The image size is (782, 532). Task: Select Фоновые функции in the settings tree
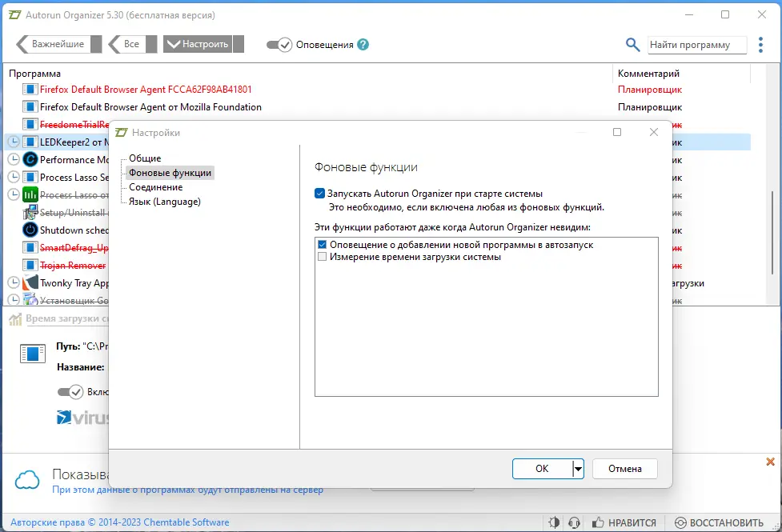coord(170,173)
